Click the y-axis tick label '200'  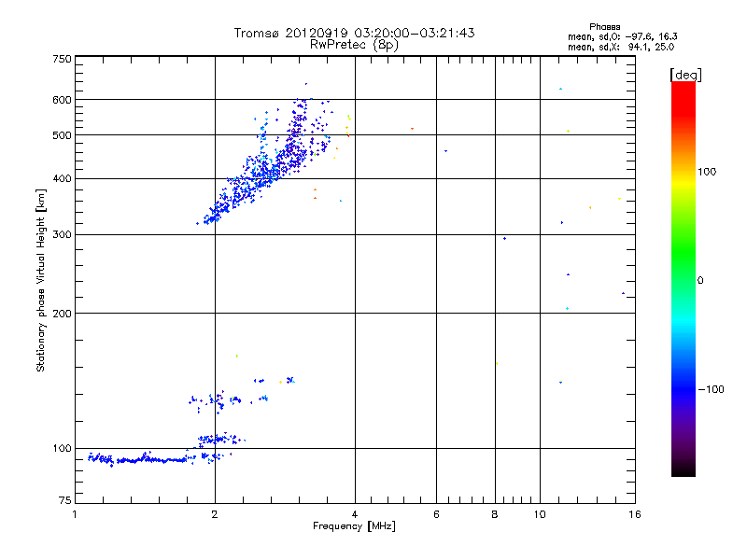coord(62,314)
